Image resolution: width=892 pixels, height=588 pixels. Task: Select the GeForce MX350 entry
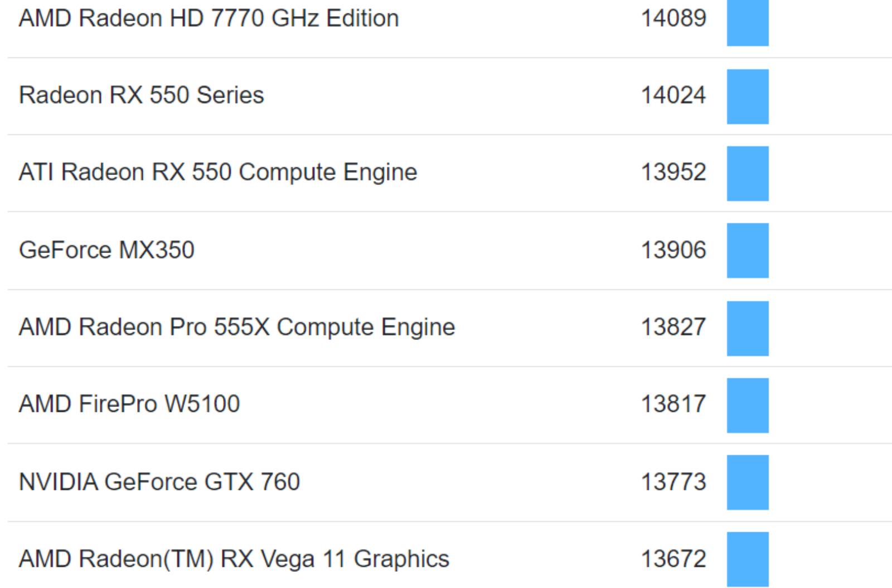pos(106,249)
